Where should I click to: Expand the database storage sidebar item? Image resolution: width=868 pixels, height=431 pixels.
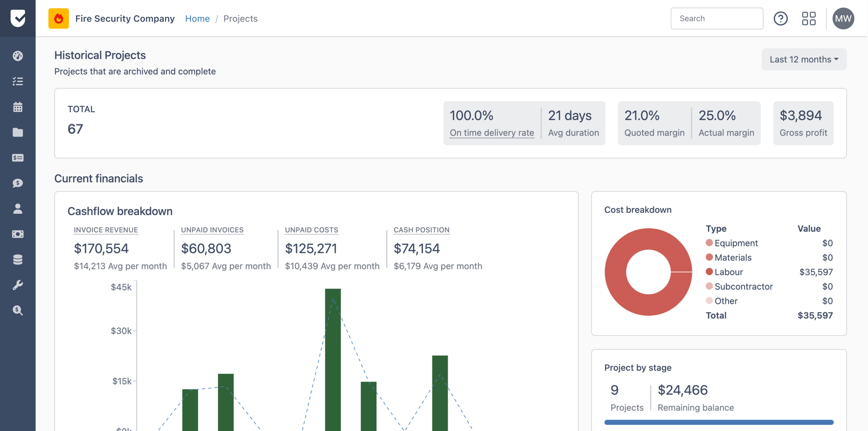(17, 260)
